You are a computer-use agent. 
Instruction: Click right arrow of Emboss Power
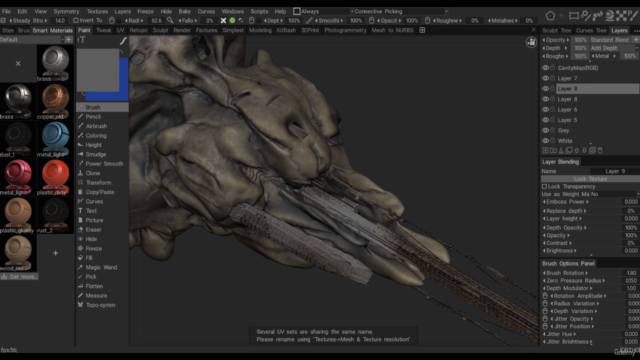click(587, 202)
